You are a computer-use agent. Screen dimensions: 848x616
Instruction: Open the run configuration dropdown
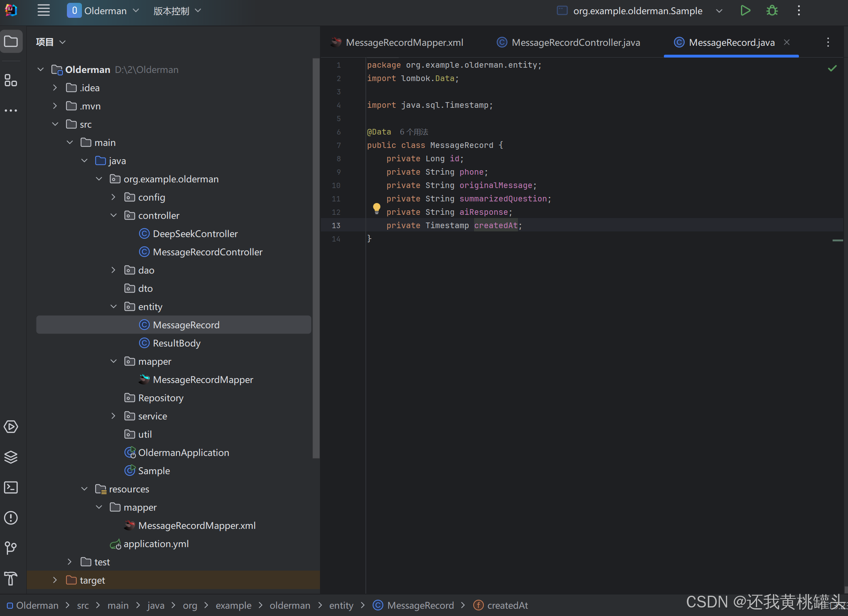719,11
